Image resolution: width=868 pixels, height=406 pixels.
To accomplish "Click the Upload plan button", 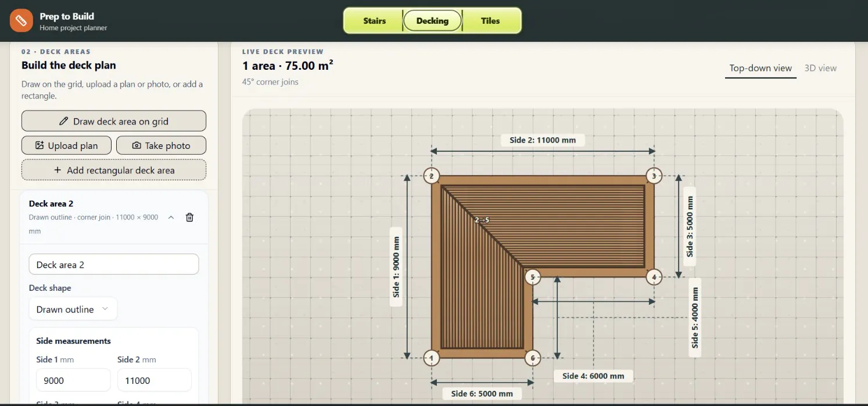I will tap(66, 145).
